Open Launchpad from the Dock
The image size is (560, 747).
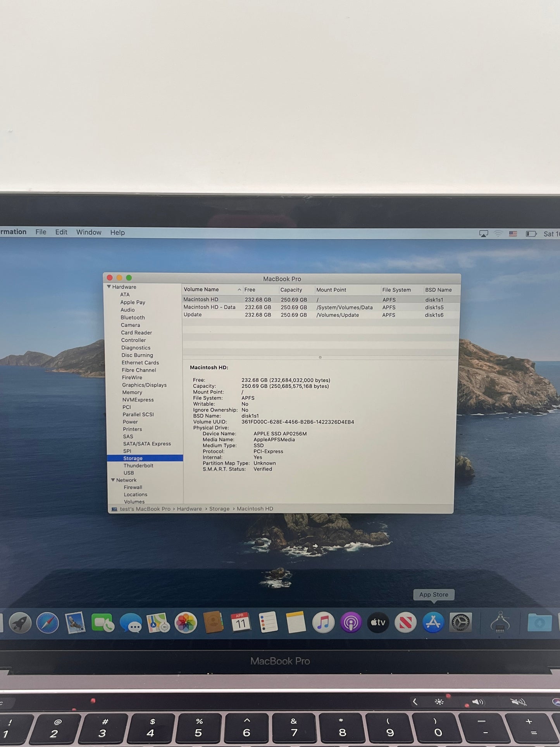click(20, 623)
